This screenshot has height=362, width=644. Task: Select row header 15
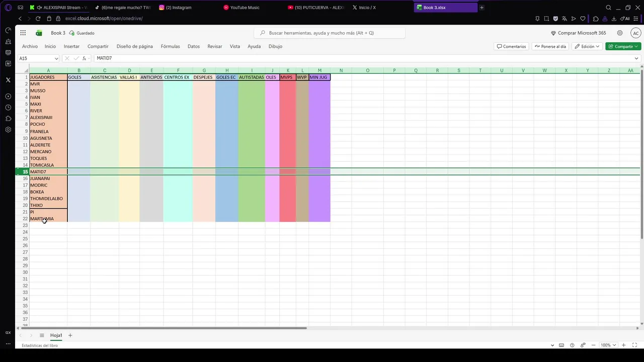point(23,172)
